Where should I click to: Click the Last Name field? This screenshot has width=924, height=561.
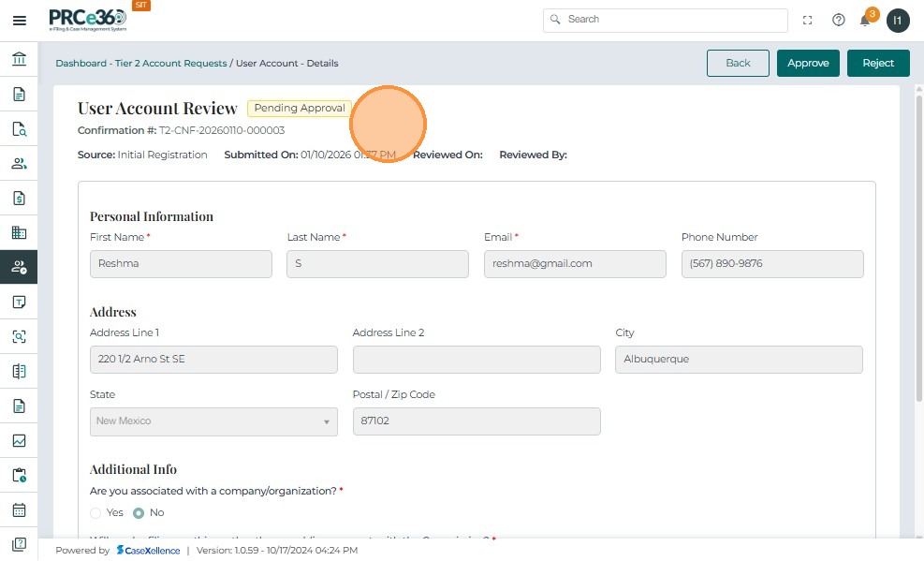pos(377,264)
